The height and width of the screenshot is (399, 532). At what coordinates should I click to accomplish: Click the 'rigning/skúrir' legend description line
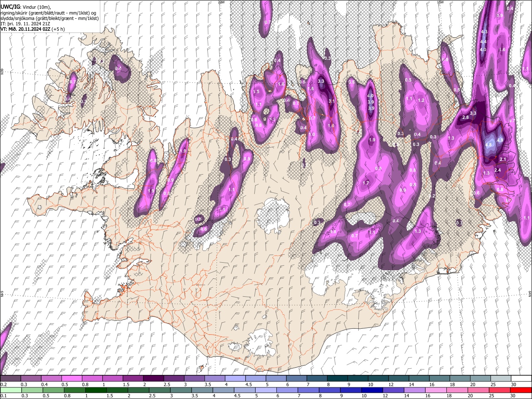pos(48,13)
